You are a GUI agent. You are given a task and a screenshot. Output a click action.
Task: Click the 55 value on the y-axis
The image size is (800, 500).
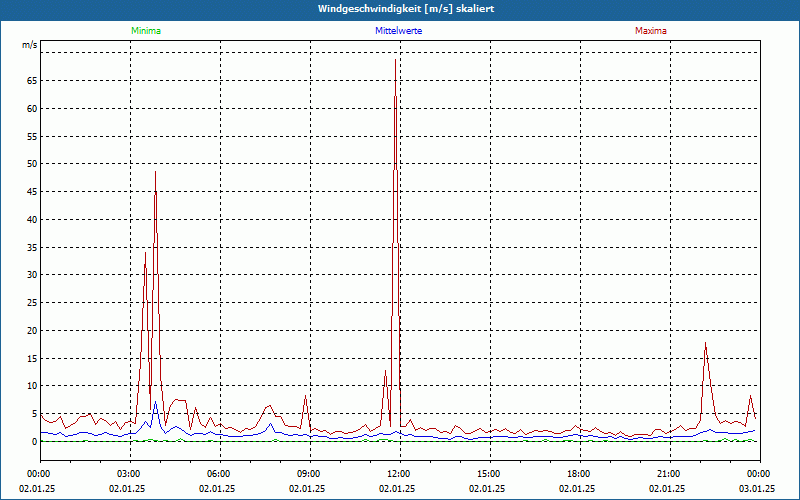click(33, 136)
